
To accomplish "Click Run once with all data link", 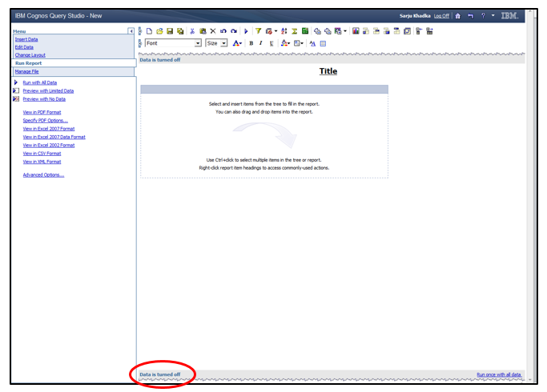I will [x=499, y=374].
